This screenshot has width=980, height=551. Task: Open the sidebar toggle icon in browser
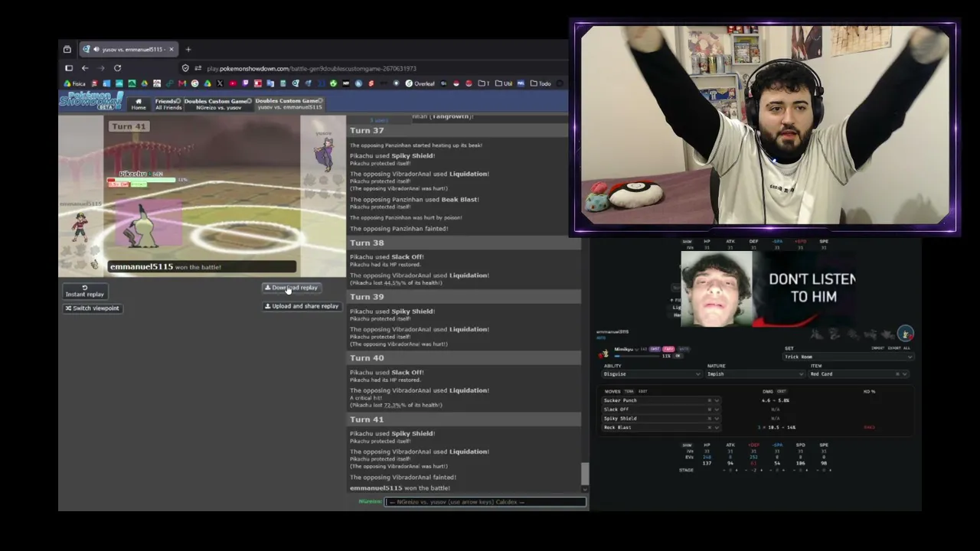point(68,68)
